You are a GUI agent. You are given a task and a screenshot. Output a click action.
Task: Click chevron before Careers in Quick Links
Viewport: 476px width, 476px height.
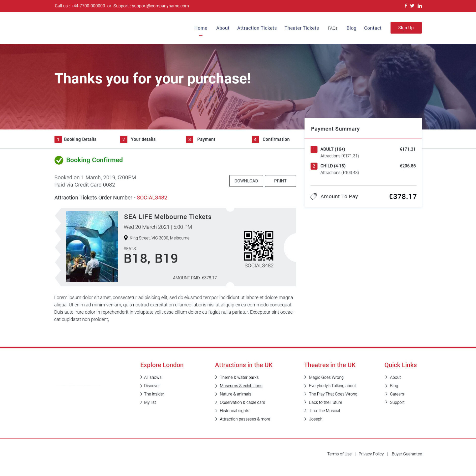pyautogui.click(x=386, y=394)
